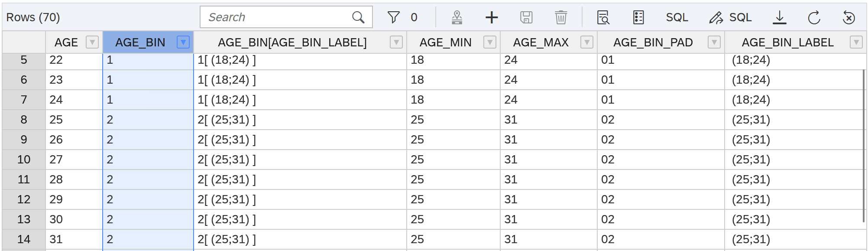Click the save floppy disk icon

pyautogui.click(x=526, y=17)
